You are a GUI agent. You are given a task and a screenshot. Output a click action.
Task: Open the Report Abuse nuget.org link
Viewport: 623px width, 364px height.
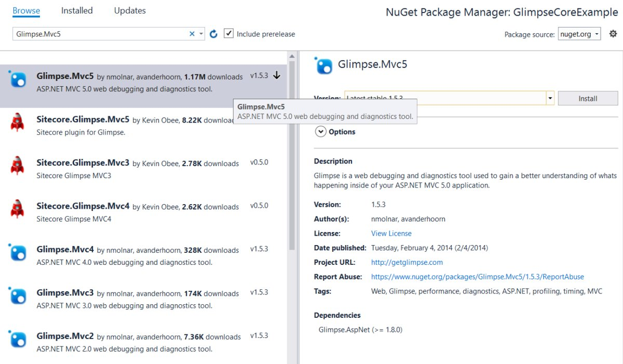pyautogui.click(x=478, y=277)
